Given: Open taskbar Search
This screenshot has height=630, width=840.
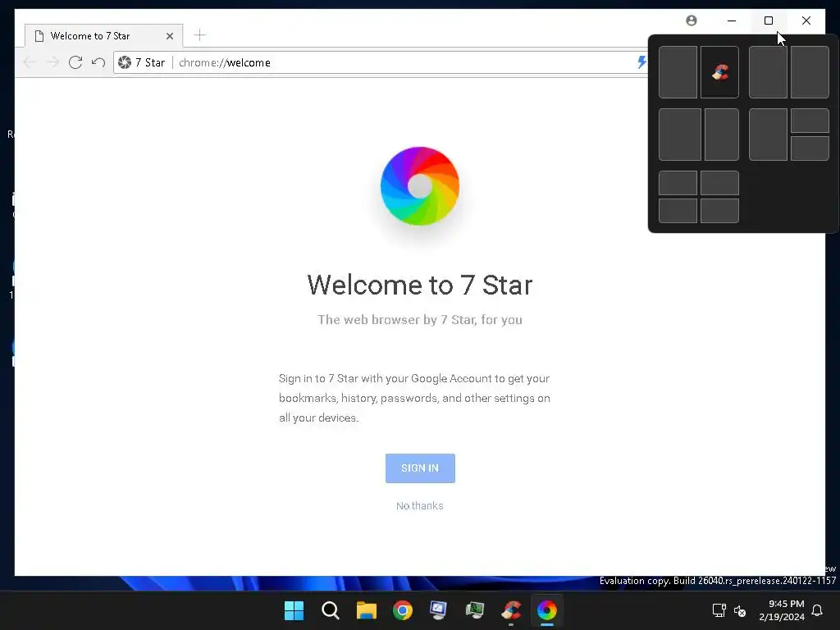Looking at the screenshot, I should [x=330, y=610].
